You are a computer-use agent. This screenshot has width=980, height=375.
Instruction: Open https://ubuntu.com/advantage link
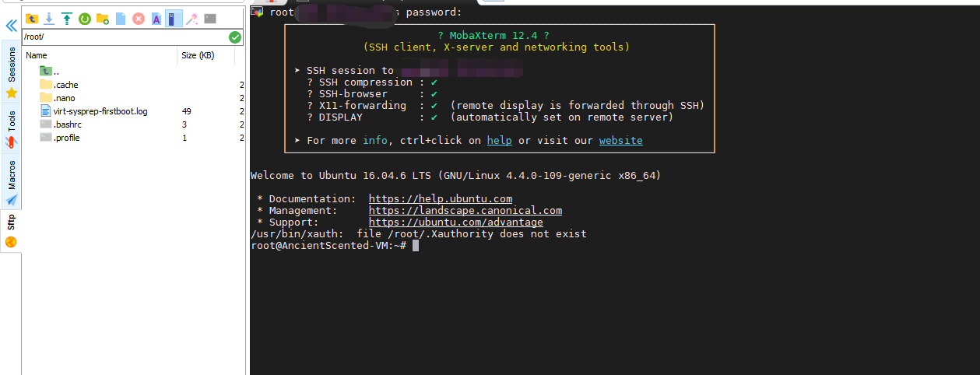(456, 223)
